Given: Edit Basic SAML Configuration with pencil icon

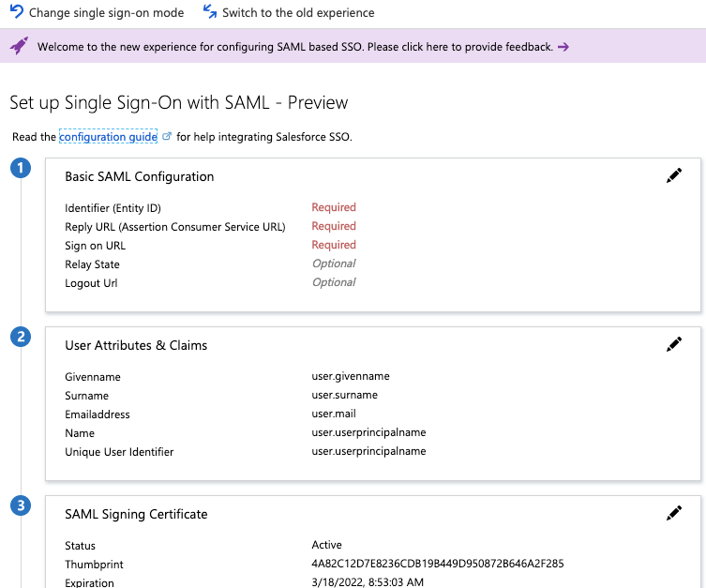Looking at the screenshot, I should pos(674,175).
